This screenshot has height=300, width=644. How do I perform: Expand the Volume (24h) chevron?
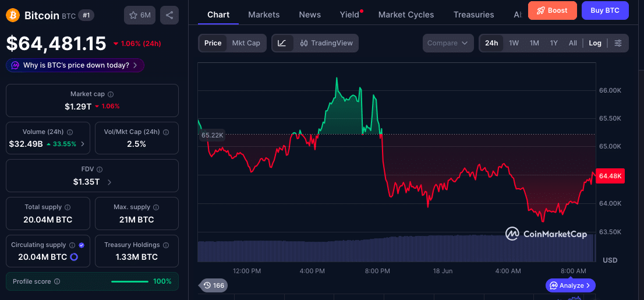click(x=83, y=144)
